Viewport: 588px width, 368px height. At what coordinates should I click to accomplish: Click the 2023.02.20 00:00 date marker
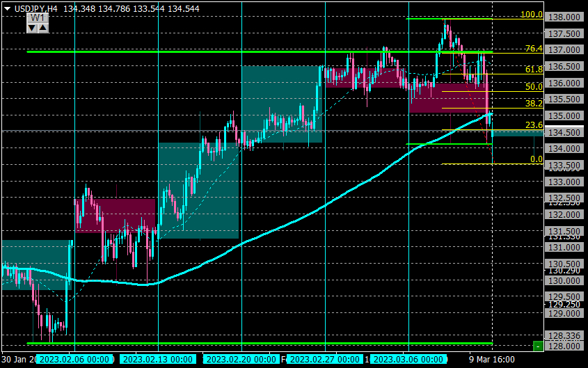click(241, 360)
